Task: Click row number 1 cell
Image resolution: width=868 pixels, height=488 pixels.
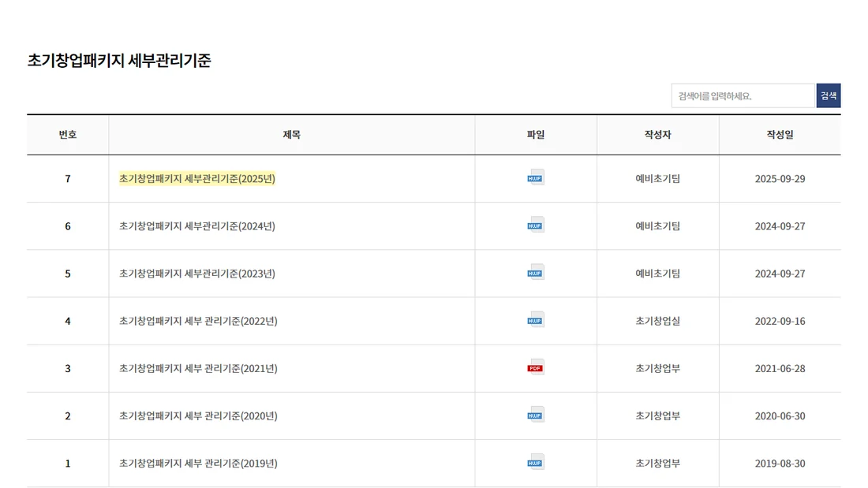Action: pos(68,464)
